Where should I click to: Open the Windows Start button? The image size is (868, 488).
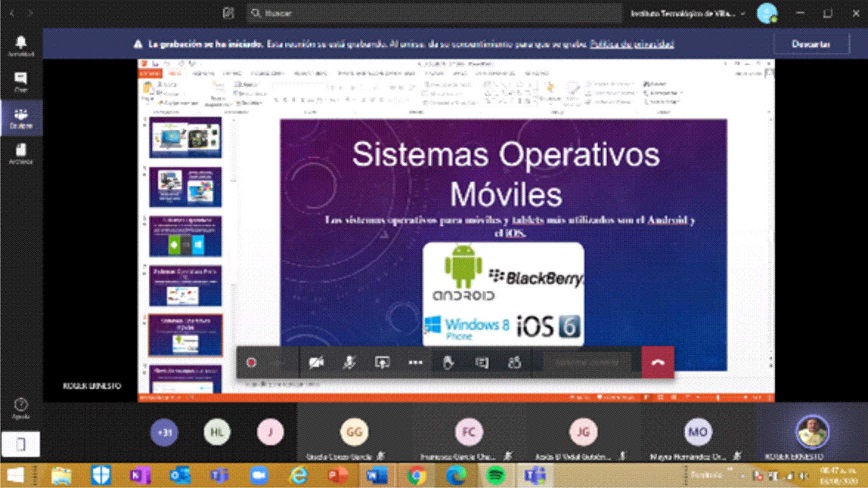[x=15, y=475]
